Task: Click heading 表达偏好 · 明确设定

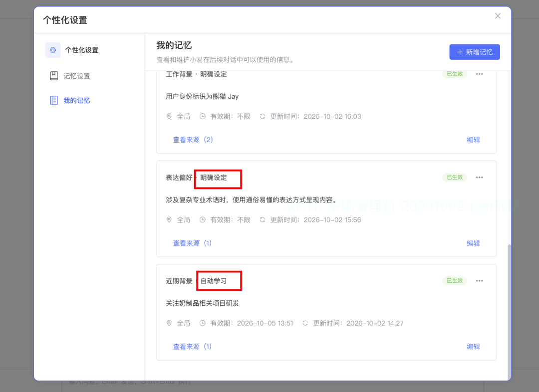Action: click(x=196, y=177)
